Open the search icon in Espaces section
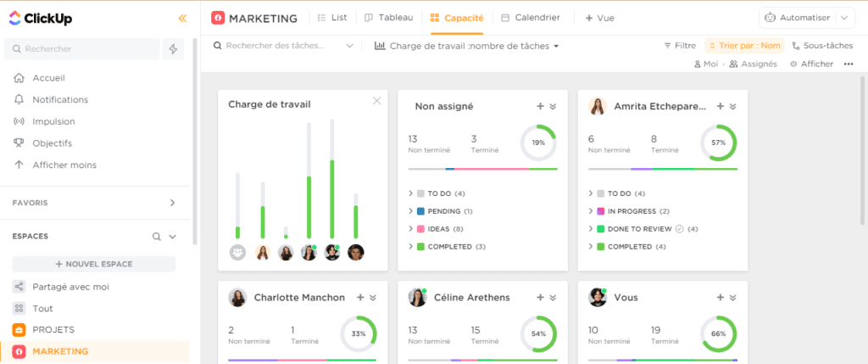 [156, 237]
